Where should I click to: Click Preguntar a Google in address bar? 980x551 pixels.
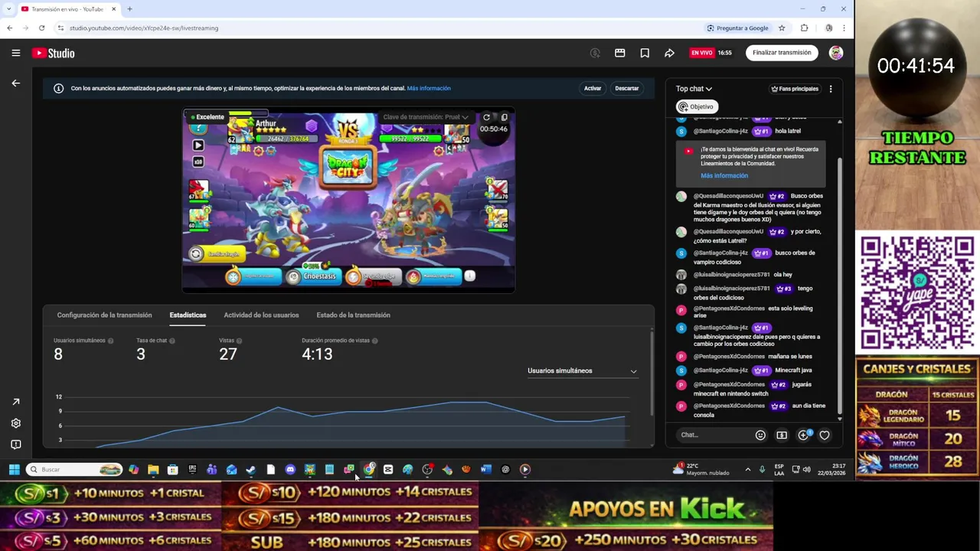[x=737, y=28]
